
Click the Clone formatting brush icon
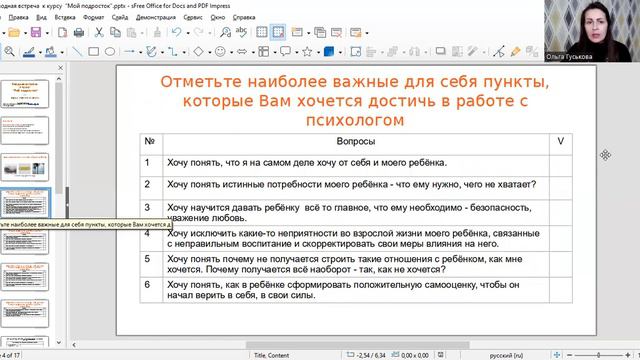tap(157, 32)
